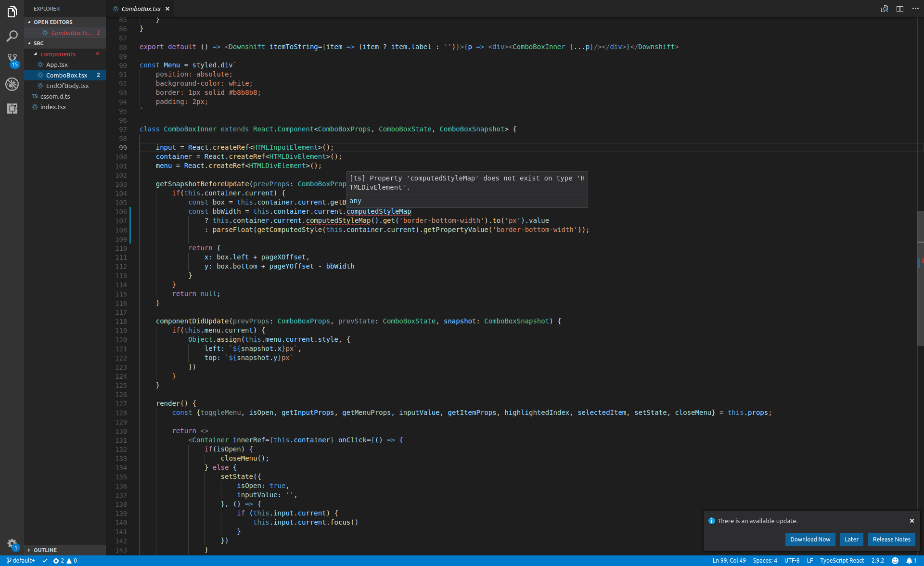This screenshot has width=924, height=566.
Task: Open the Extensions view icon
Action: [x=12, y=108]
